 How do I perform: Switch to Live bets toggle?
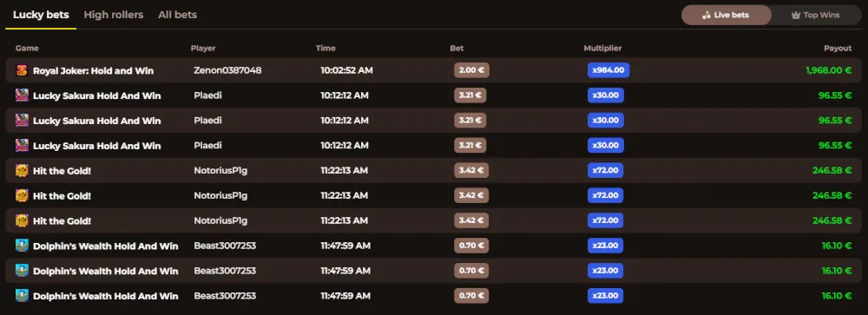[726, 15]
